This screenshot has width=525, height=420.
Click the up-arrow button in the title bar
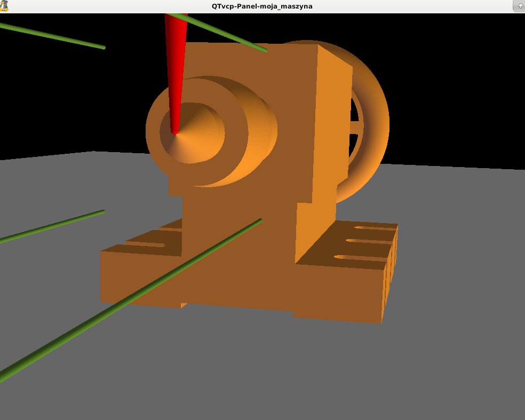[x=519, y=6]
